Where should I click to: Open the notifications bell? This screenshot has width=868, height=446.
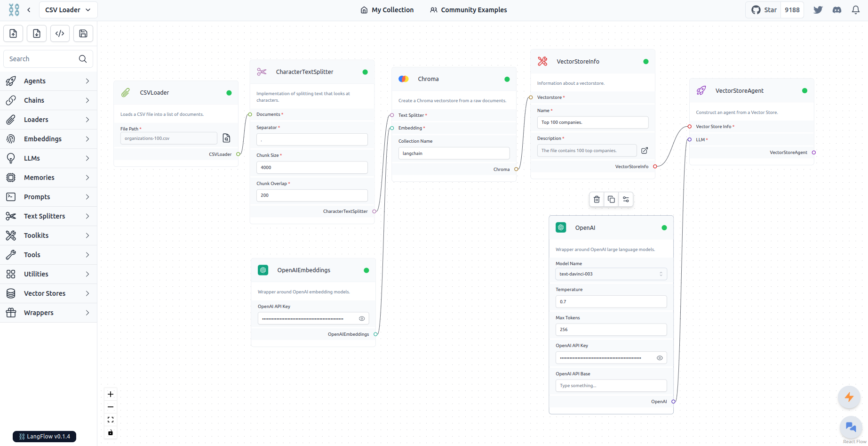tap(856, 10)
